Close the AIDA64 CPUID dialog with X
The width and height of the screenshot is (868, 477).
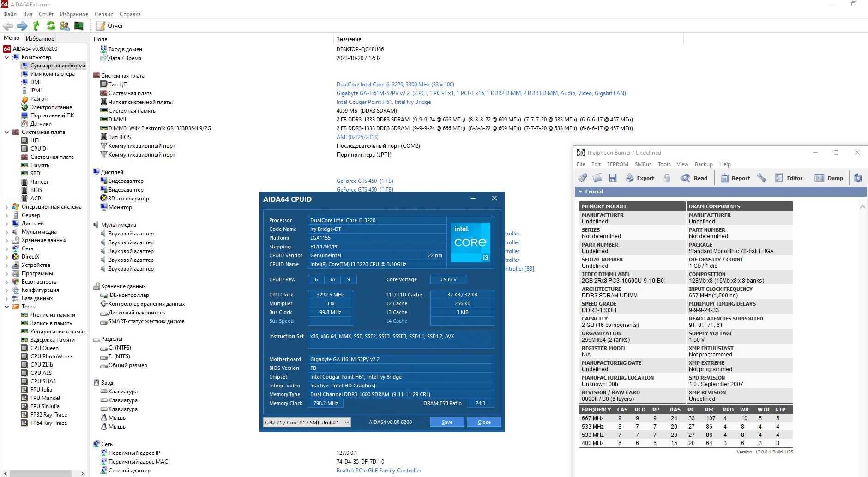coord(494,198)
